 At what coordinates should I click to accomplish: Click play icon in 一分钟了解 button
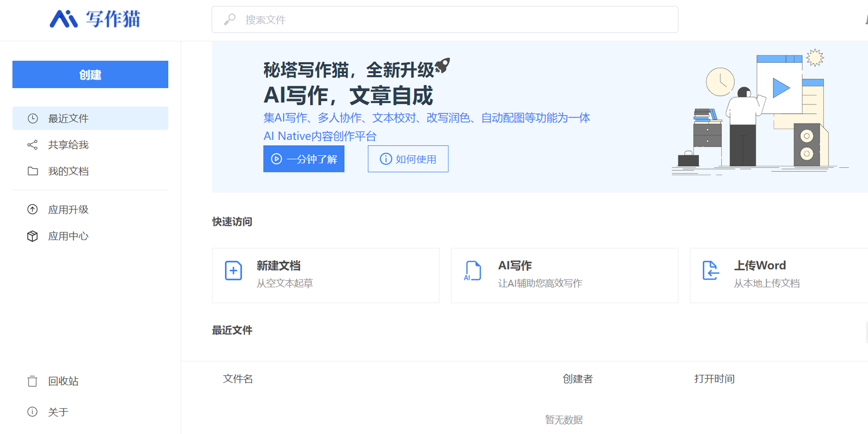click(277, 159)
